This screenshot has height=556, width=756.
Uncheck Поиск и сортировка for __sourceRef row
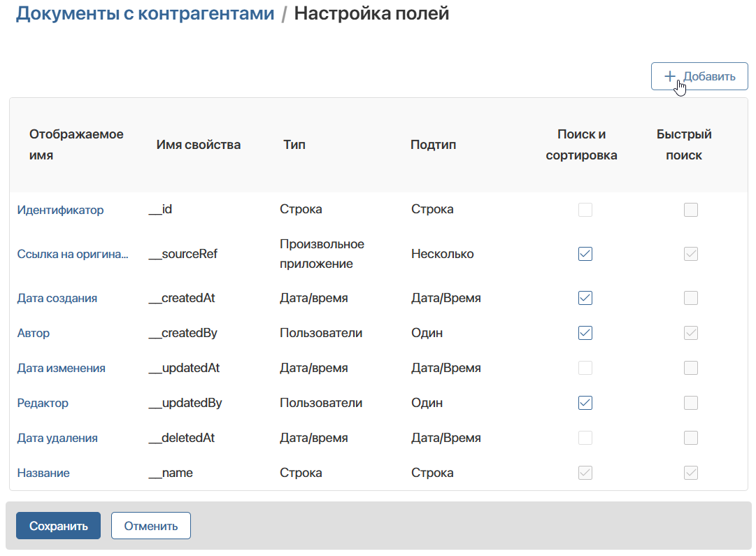pos(585,254)
